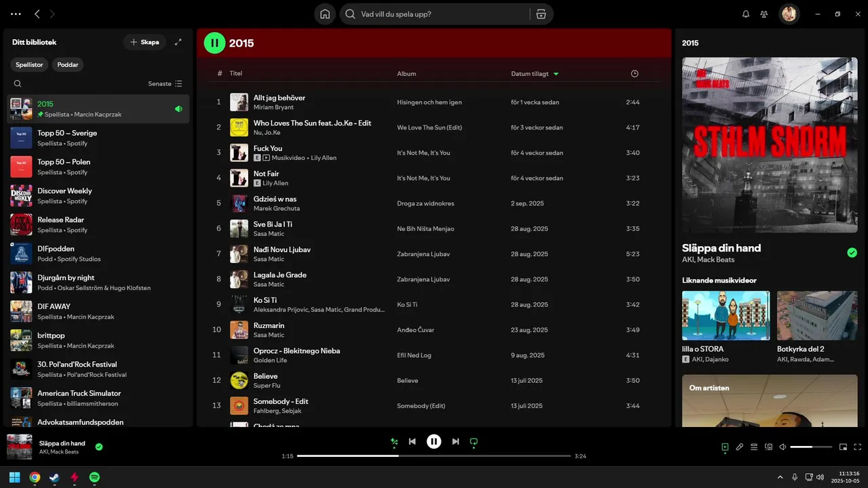
Task: Go back with the left arrow
Action: pos(37,14)
